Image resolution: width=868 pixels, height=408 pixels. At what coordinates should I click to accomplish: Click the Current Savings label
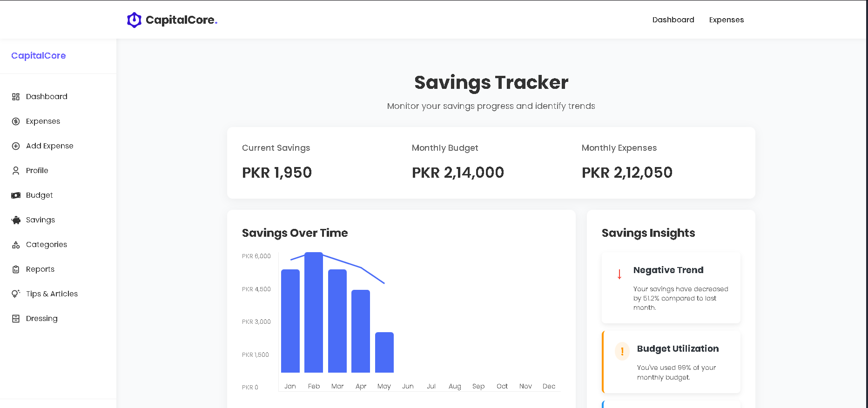276,148
